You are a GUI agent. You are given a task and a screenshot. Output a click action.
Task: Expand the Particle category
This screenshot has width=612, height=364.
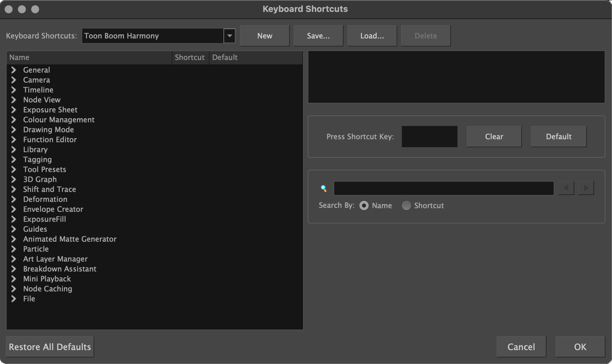point(14,249)
